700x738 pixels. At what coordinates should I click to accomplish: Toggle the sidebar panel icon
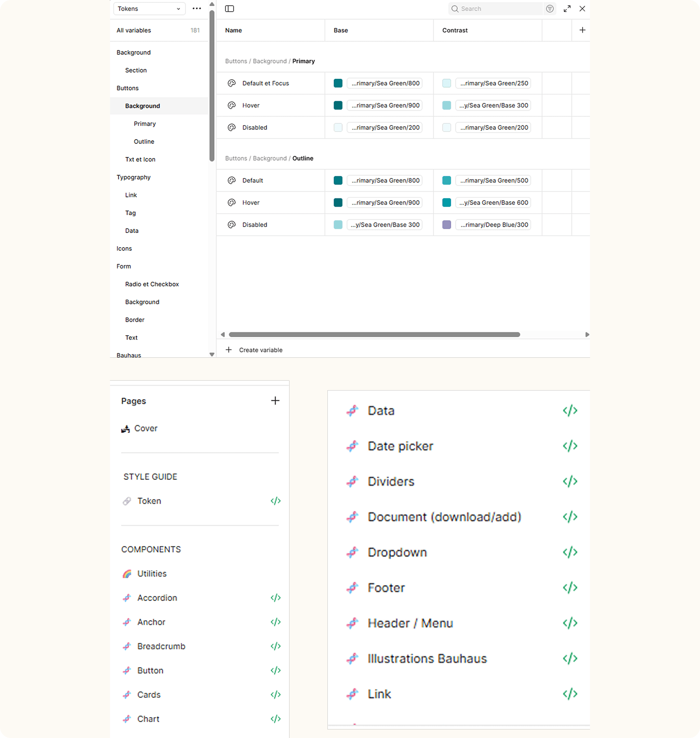(229, 9)
